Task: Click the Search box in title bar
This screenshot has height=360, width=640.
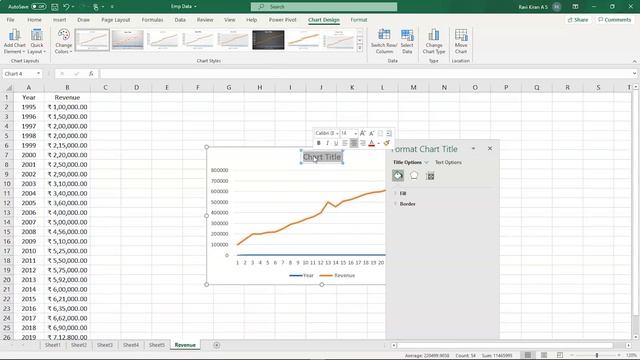Action: click(324, 7)
